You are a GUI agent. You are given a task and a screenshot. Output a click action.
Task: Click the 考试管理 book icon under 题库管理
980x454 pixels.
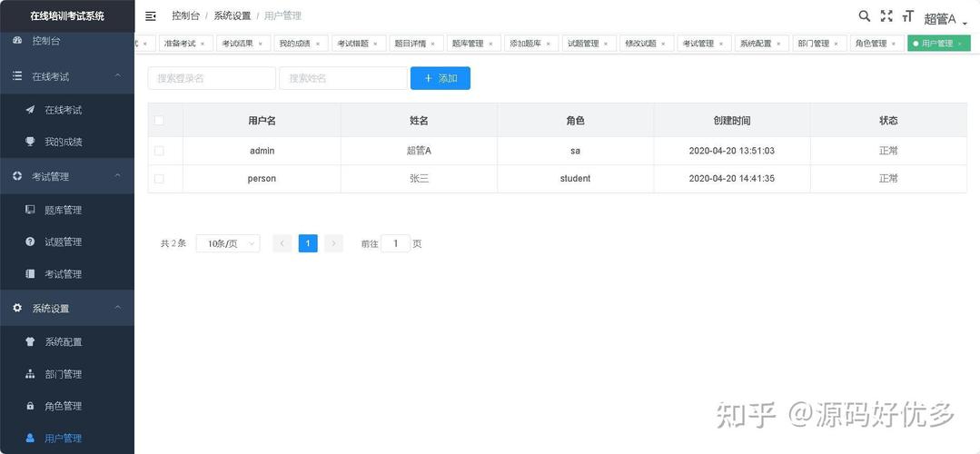[x=30, y=273]
